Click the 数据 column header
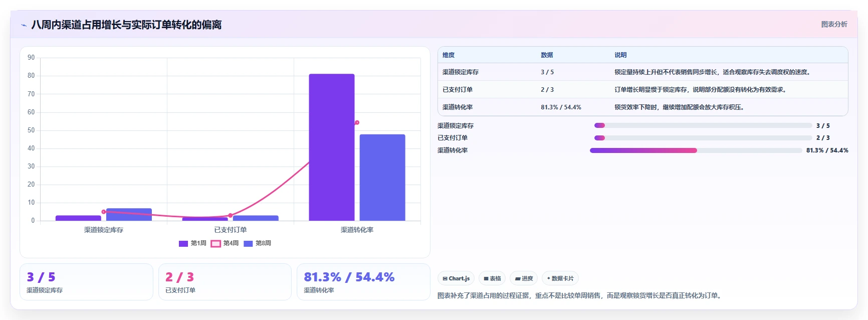The image size is (868, 320). (x=547, y=55)
